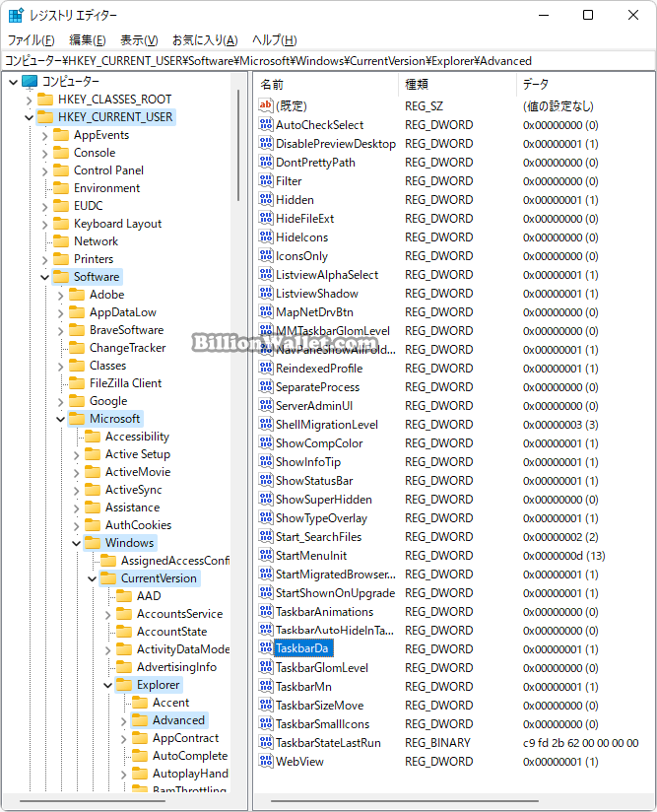
Task: Select the Accessibility key
Action: [x=137, y=437]
